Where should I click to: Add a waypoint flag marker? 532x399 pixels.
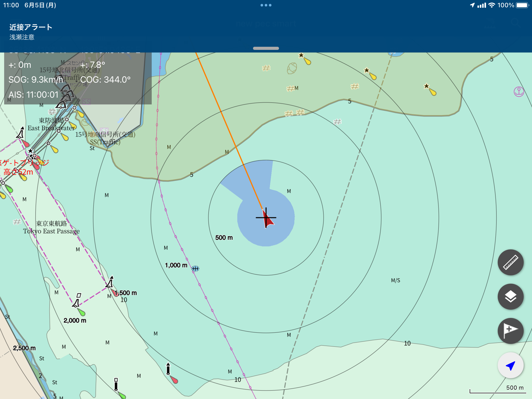(510, 331)
